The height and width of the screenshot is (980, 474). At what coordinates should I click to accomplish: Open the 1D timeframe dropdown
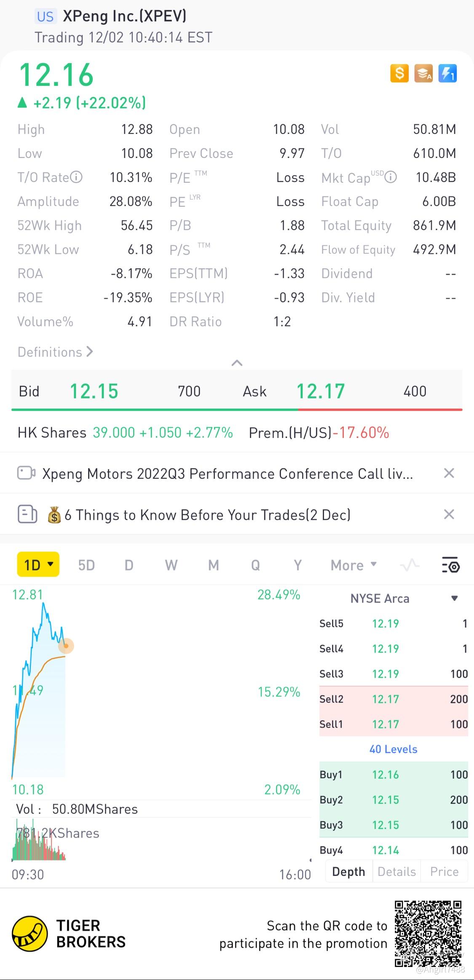38,564
